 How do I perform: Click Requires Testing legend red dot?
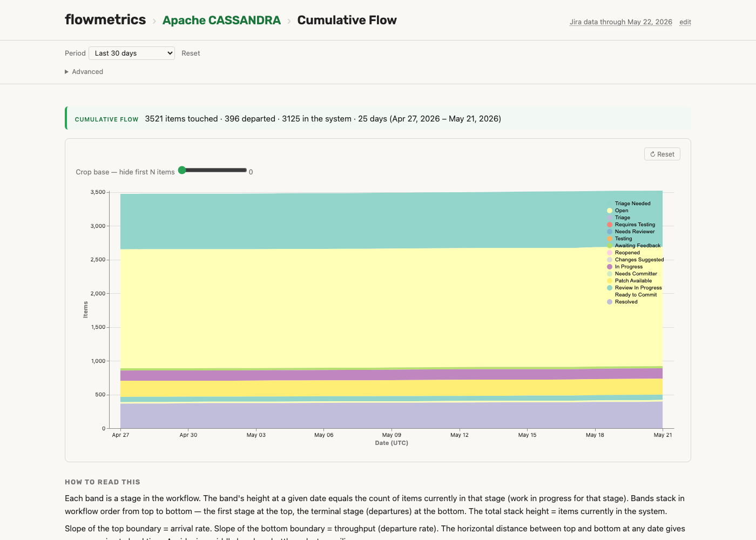tap(610, 225)
